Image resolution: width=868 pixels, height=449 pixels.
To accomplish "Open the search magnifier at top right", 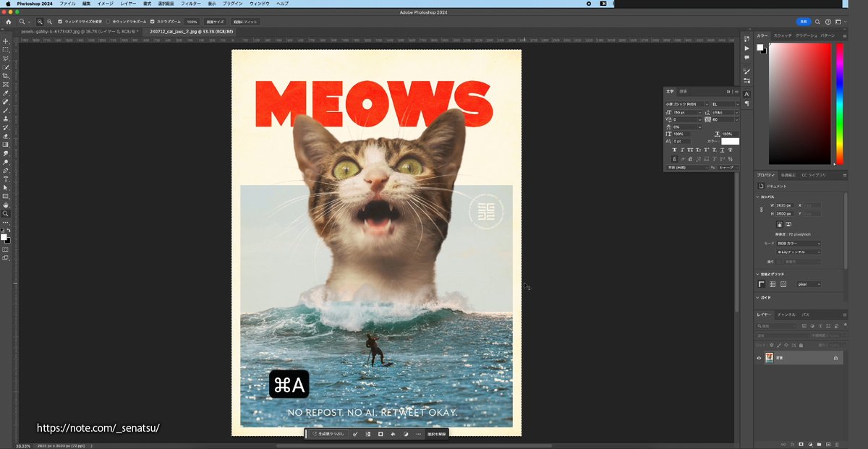I will point(819,22).
